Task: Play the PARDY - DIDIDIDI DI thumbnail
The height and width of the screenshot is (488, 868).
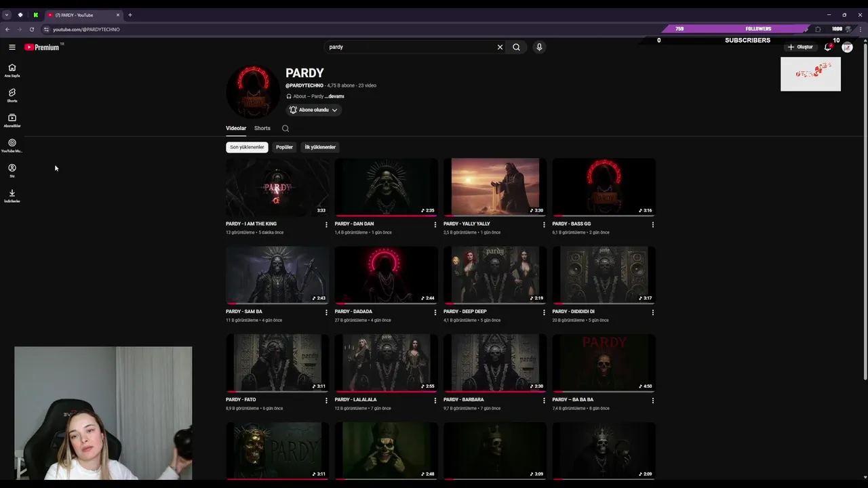Action: coord(604,275)
